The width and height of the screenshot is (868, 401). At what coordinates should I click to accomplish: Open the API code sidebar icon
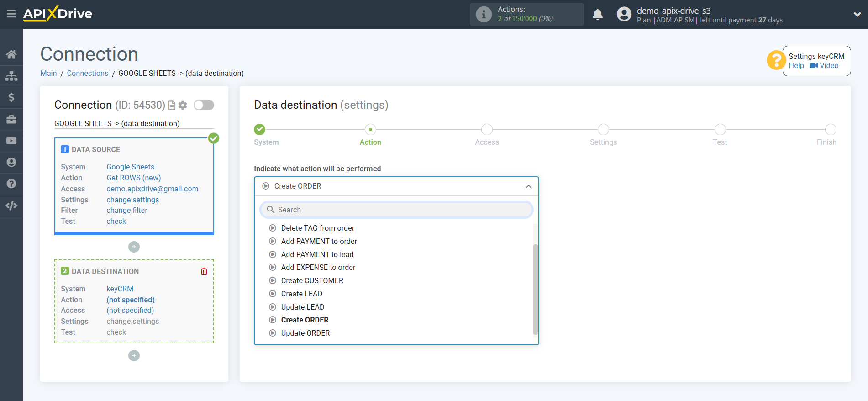[x=11, y=206]
